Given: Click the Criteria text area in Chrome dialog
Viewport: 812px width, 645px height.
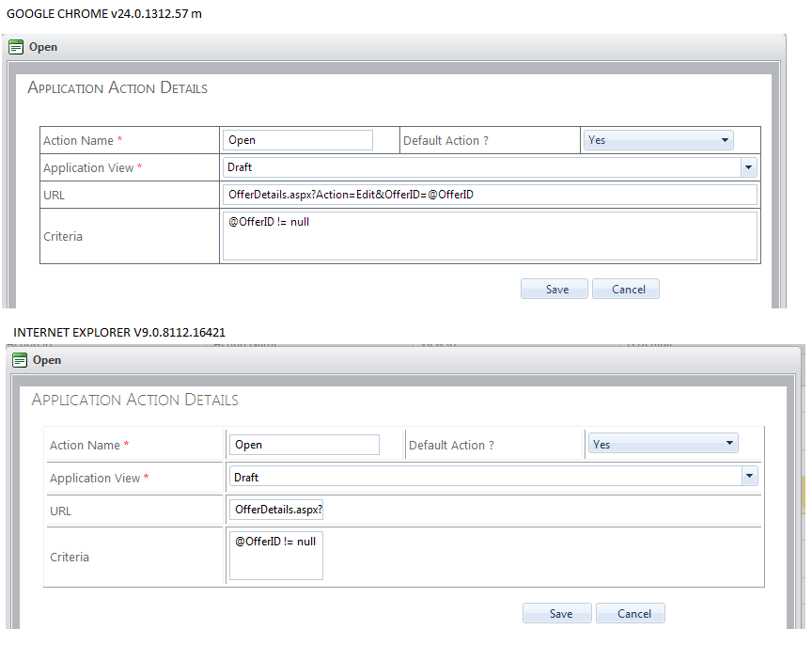Looking at the screenshot, I should click(x=490, y=236).
